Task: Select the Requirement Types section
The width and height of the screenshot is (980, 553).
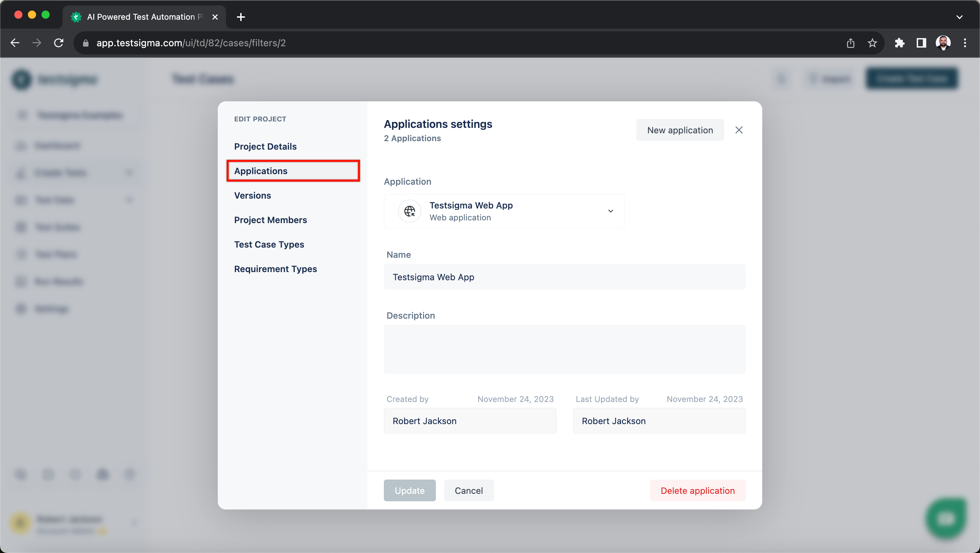Action: click(x=275, y=268)
